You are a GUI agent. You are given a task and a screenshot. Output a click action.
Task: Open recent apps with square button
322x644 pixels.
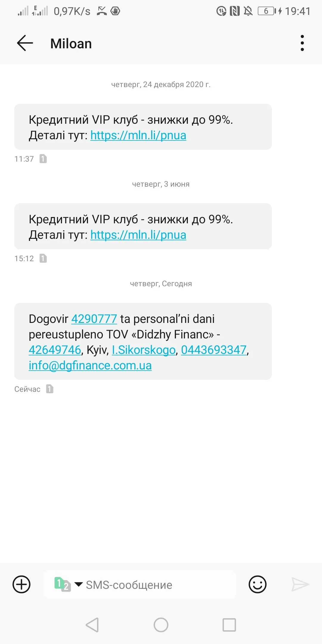tap(229, 625)
